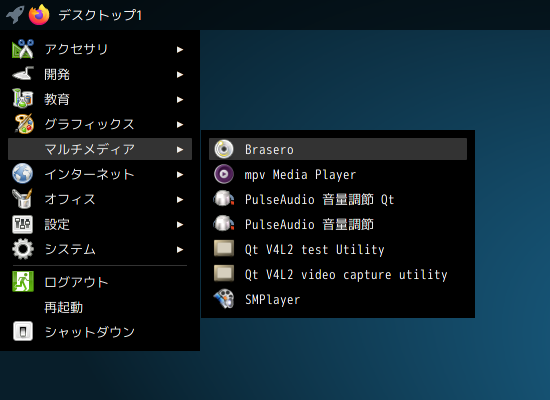Open the インターネット menu category
The height and width of the screenshot is (400, 550).
[x=100, y=174]
